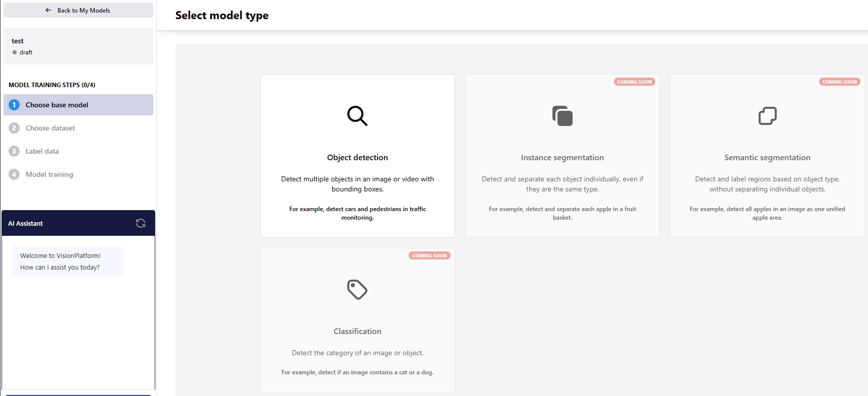This screenshot has height=396, width=868.
Task: Select the Label data step
Action: [42, 151]
